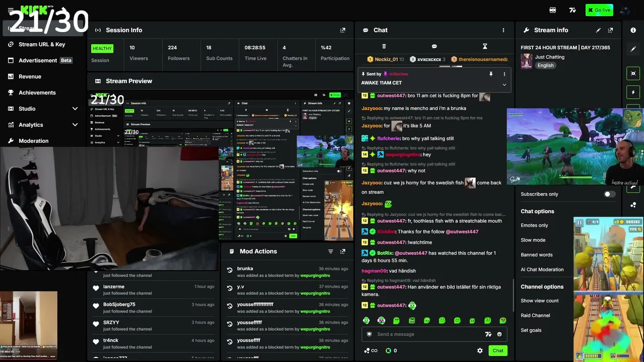644x362 pixels.
Task: Click the speech bubble icon under Chat
Action: coord(434,46)
